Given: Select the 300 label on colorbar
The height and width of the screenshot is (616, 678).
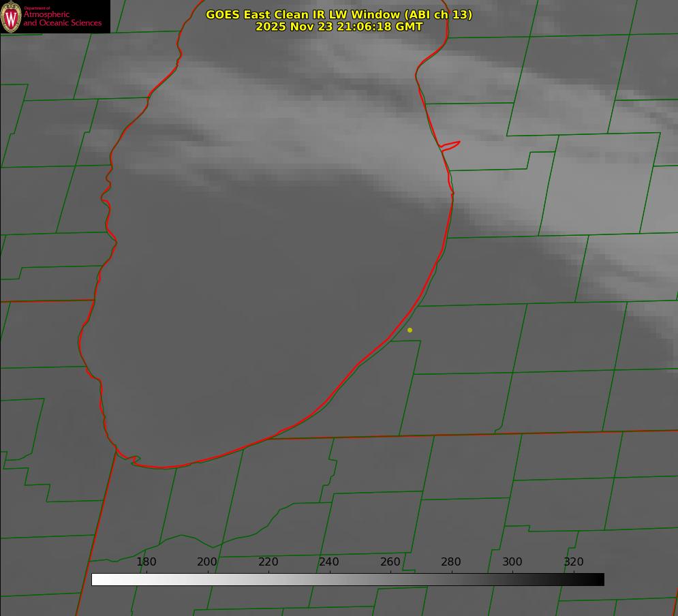Looking at the screenshot, I should coord(512,562).
